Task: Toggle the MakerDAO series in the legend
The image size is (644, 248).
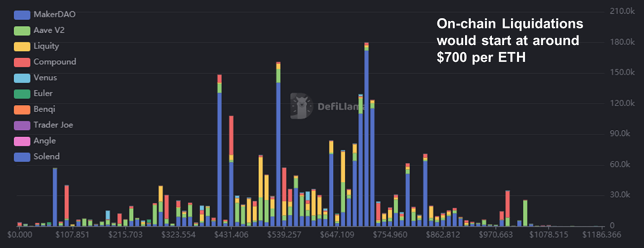Action: coord(44,15)
